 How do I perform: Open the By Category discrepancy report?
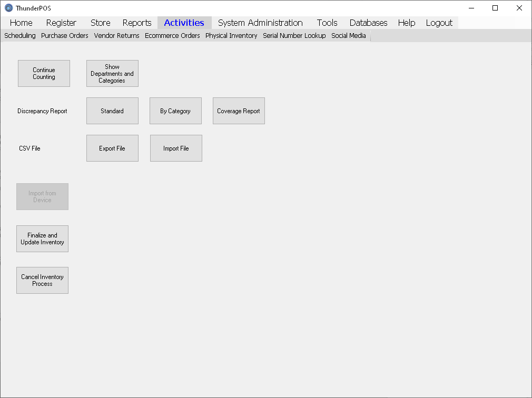(175, 111)
